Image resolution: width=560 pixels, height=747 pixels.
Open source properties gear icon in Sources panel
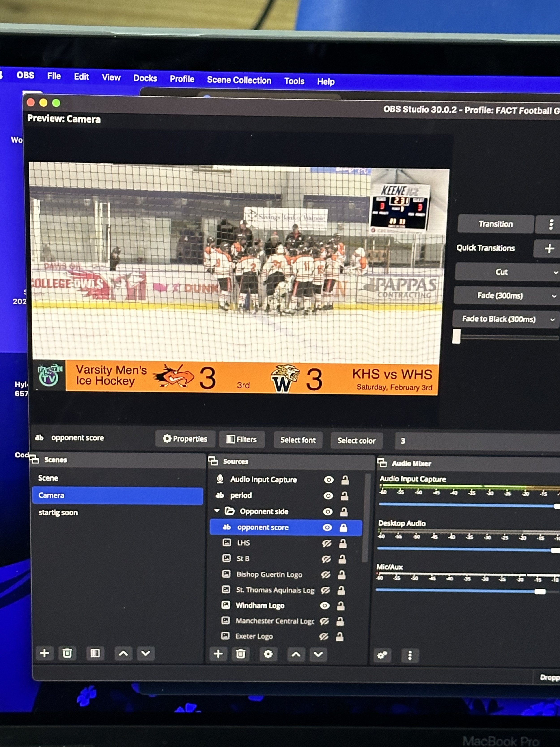268,654
